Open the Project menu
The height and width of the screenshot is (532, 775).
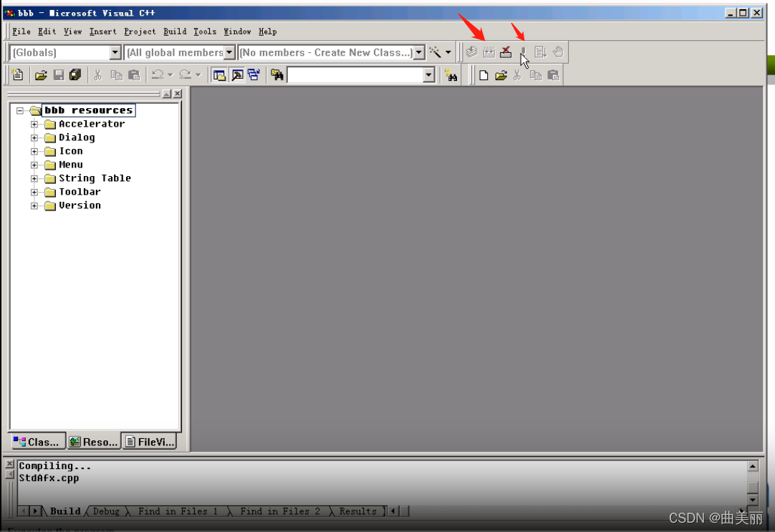click(x=140, y=32)
